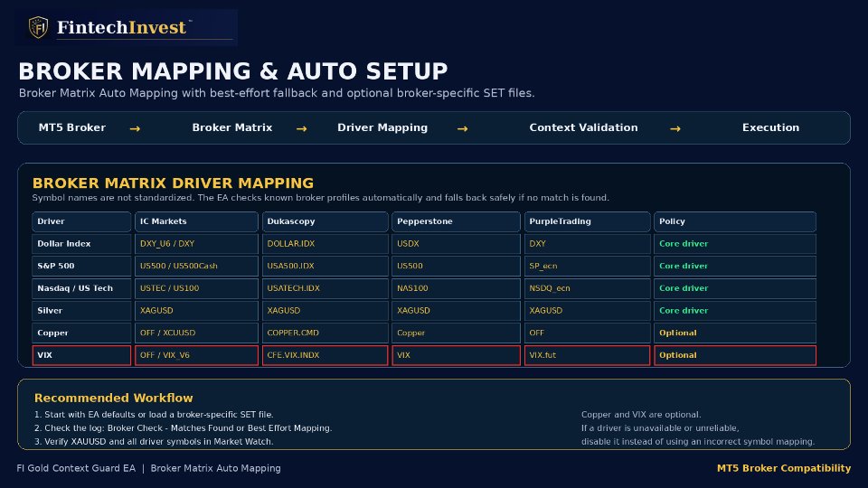Click Pepperstone's US500 cell
Screen dimensions: 868x488
[x=456, y=266]
